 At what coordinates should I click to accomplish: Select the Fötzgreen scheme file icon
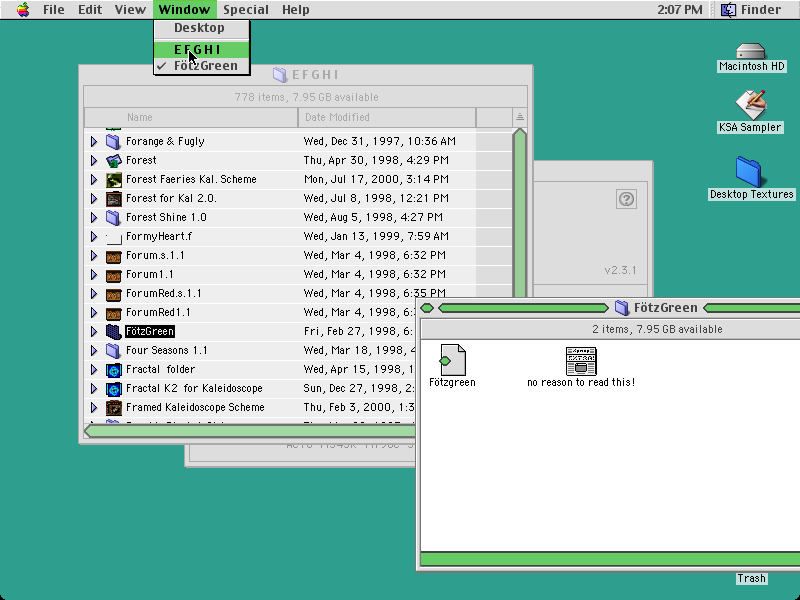click(x=453, y=360)
